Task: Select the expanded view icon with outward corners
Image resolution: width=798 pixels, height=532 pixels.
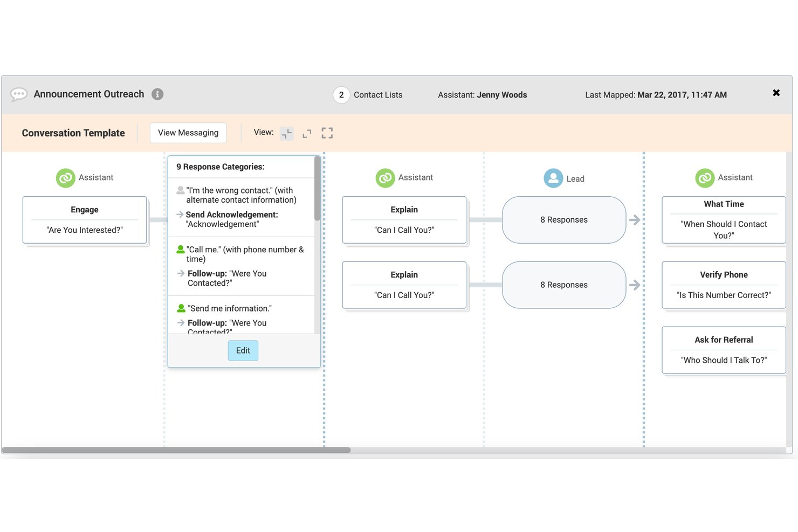Action: [x=307, y=133]
